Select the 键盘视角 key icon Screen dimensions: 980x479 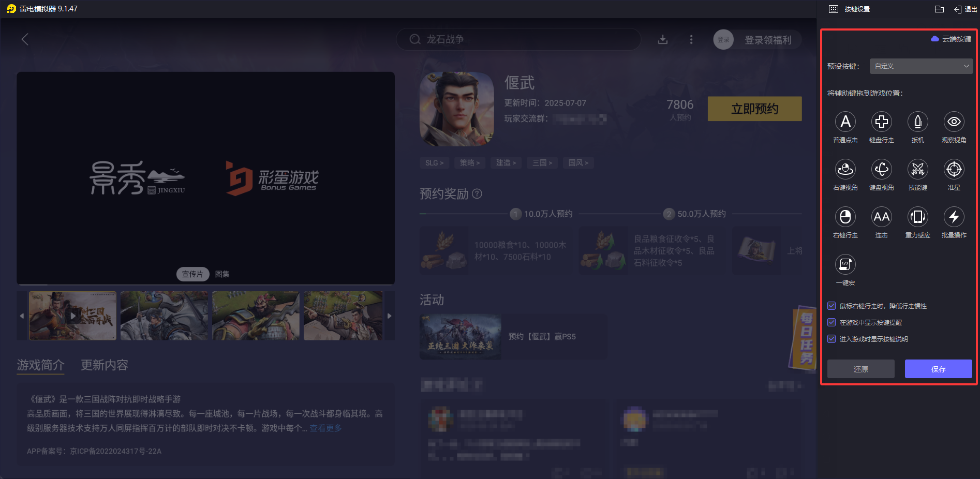pyautogui.click(x=881, y=170)
